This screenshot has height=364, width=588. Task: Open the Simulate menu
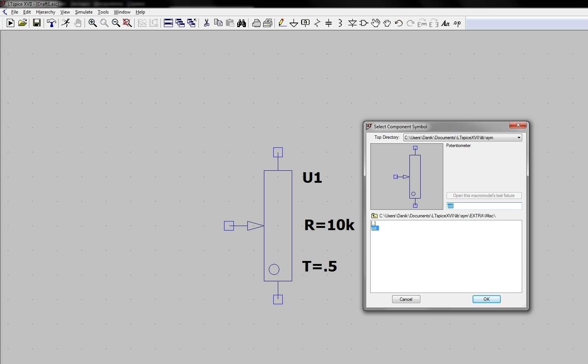tap(84, 12)
